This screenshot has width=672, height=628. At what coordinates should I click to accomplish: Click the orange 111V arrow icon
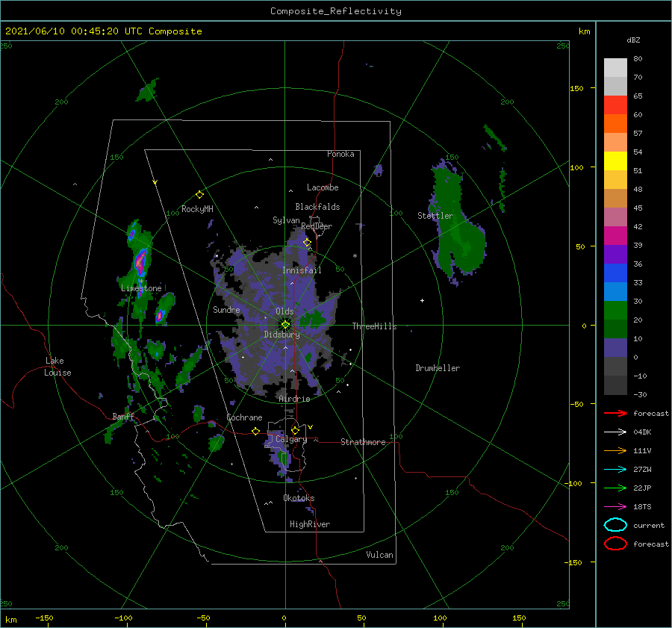click(x=615, y=450)
